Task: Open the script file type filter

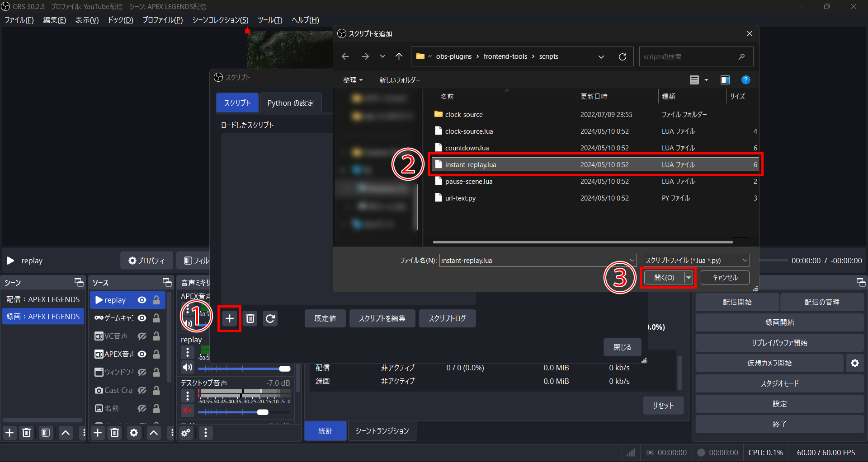Action: [x=697, y=261]
